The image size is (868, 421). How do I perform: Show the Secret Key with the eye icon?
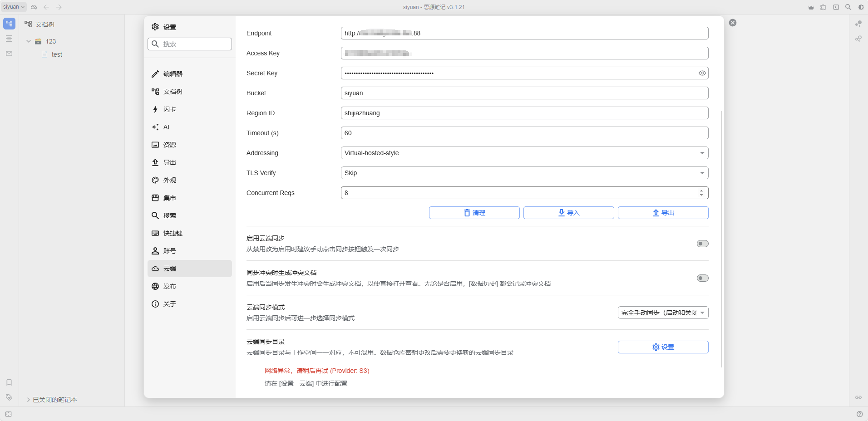pyautogui.click(x=702, y=73)
